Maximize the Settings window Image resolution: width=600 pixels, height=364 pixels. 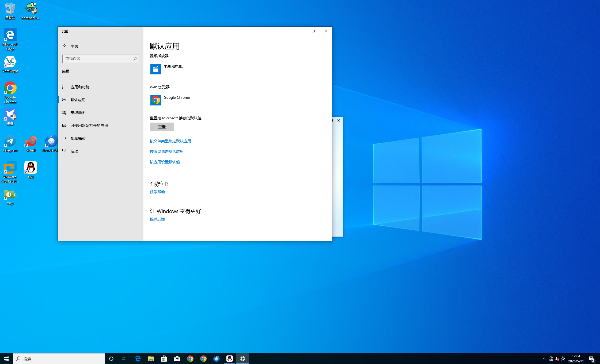pyautogui.click(x=313, y=31)
